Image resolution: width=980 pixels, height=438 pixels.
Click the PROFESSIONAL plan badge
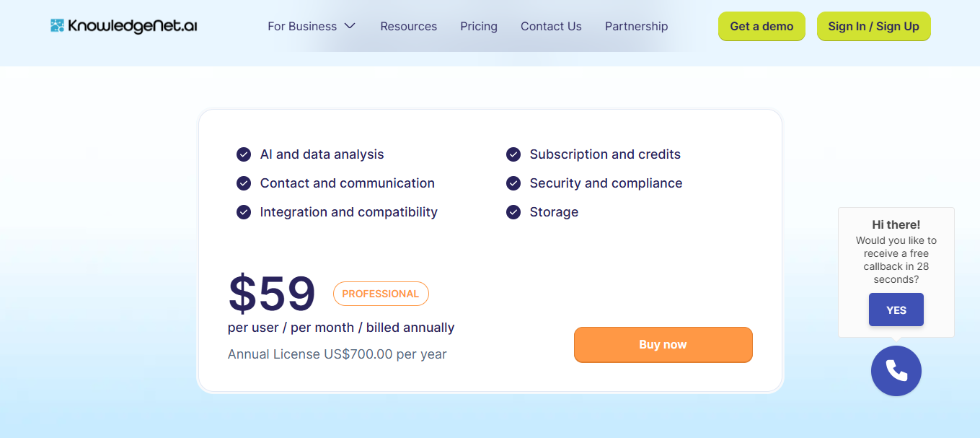coord(381,294)
